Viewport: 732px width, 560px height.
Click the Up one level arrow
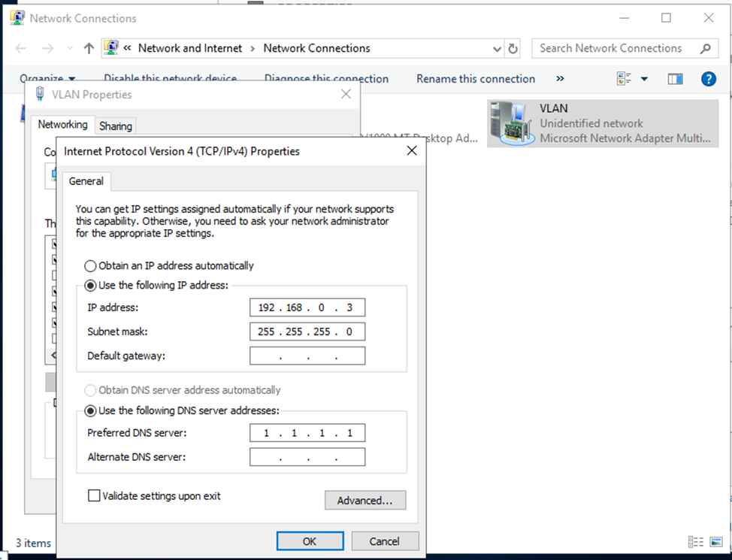88,47
